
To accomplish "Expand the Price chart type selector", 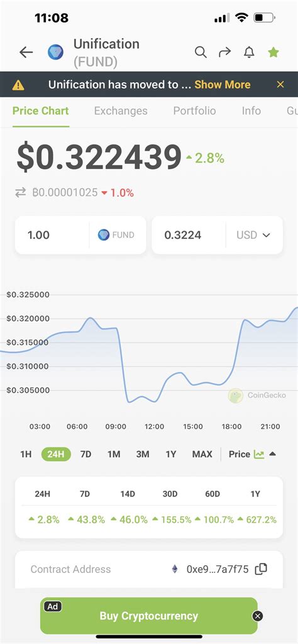I will tap(252, 454).
